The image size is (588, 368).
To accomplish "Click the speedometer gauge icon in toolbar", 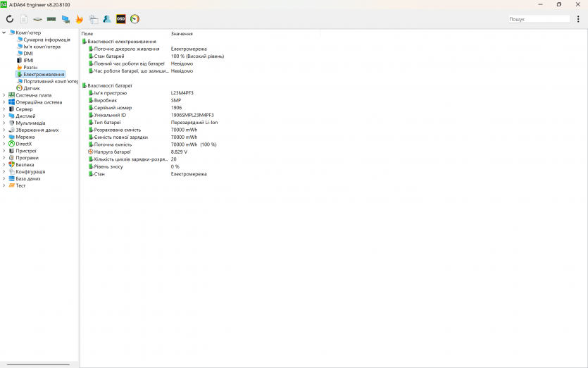I will pos(135,19).
